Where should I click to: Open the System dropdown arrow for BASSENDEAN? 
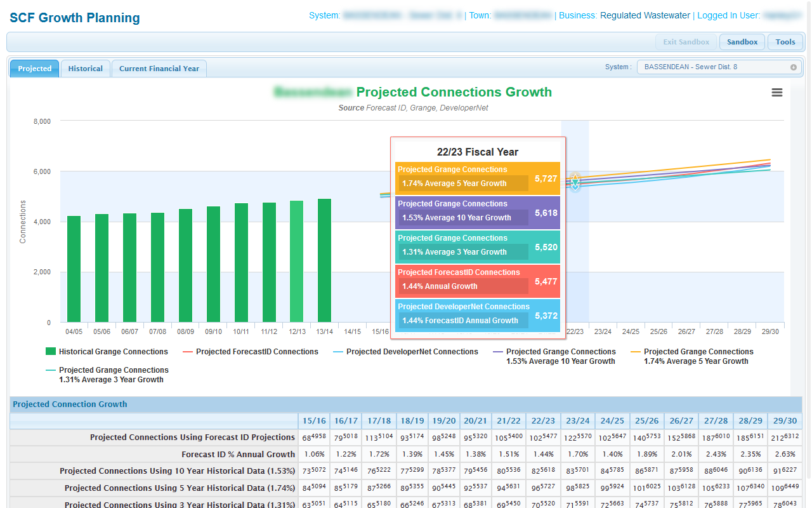793,67
